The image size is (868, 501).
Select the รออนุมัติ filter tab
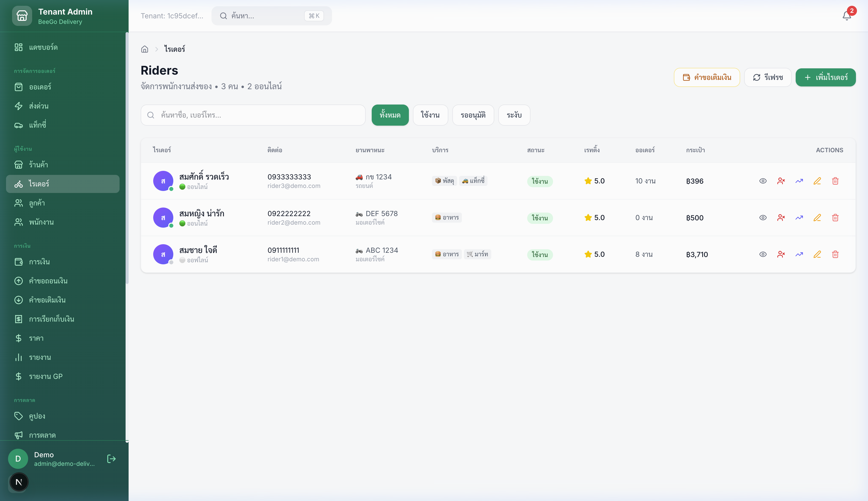coord(473,115)
